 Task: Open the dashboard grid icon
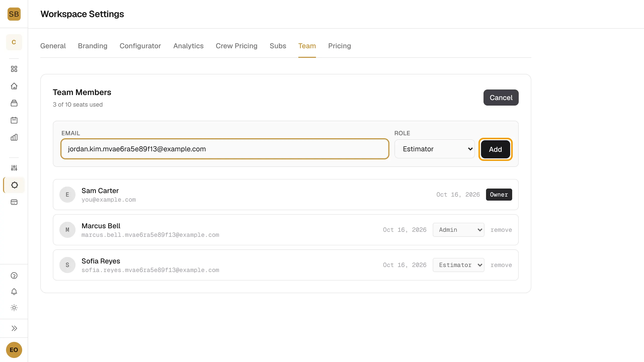[14, 69]
